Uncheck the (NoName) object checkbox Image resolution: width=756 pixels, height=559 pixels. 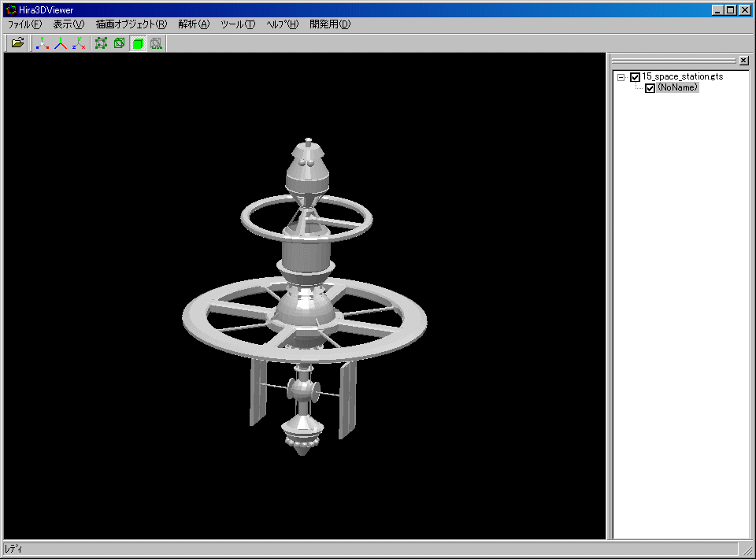(650, 88)
